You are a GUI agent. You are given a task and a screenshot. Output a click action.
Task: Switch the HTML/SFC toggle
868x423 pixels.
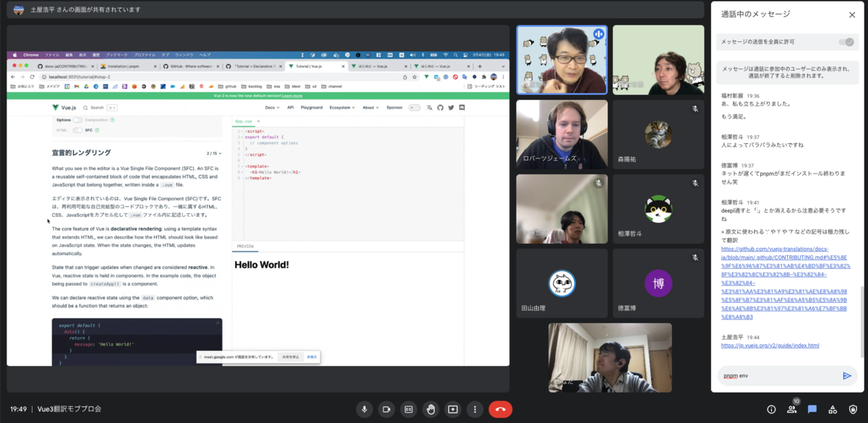click(77, 129)
